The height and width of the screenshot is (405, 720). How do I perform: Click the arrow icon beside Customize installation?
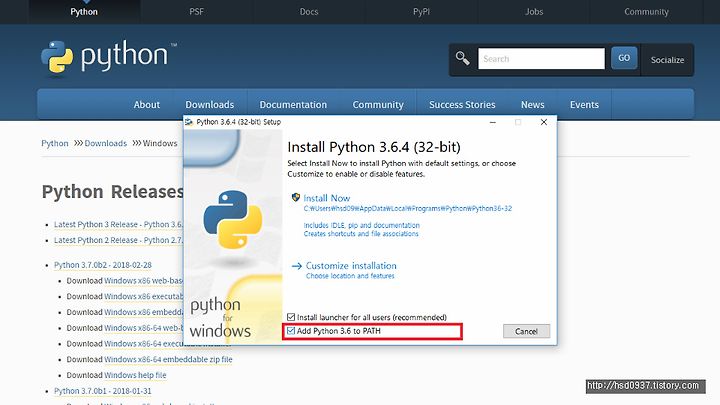(x=297, y=266)
